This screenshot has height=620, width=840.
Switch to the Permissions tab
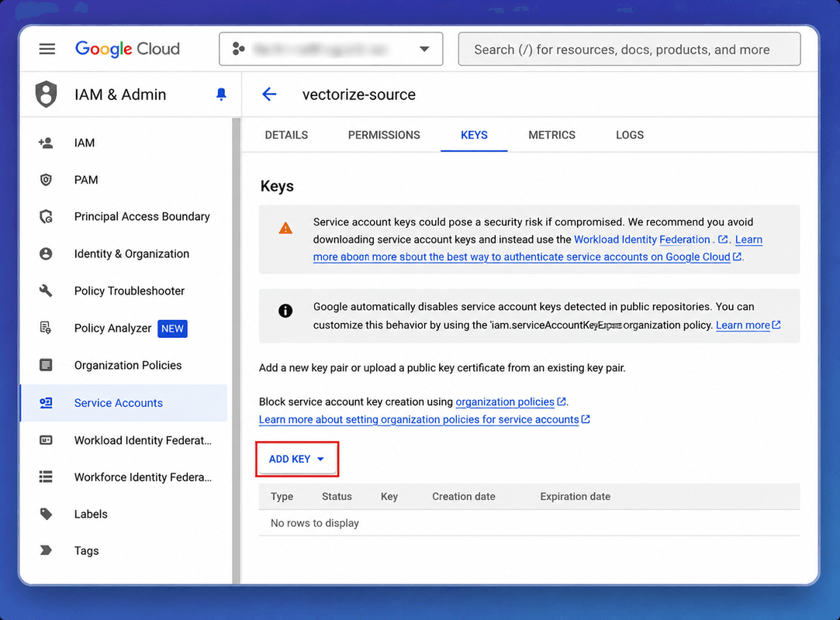(x=384, y=135)
